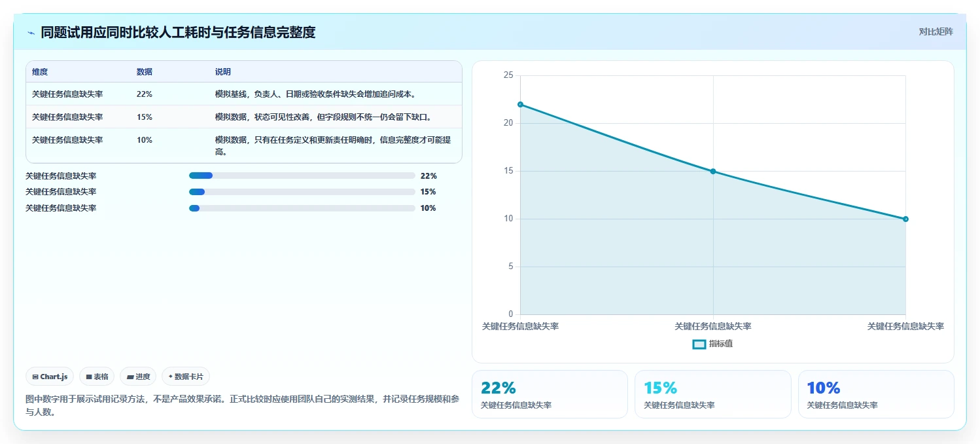Click the legend color box for 指标值
980x444 pixels.
699,344
